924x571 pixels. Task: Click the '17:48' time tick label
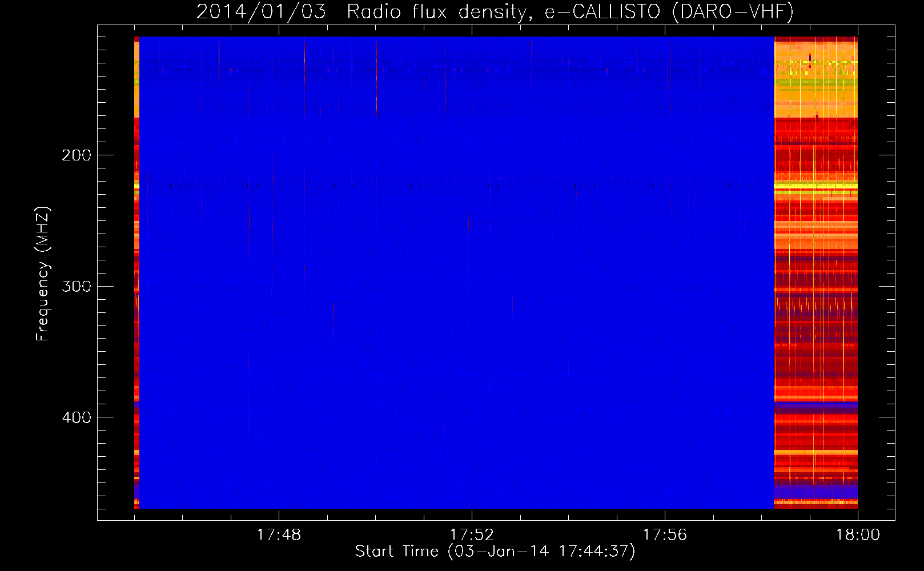point(279,535)
